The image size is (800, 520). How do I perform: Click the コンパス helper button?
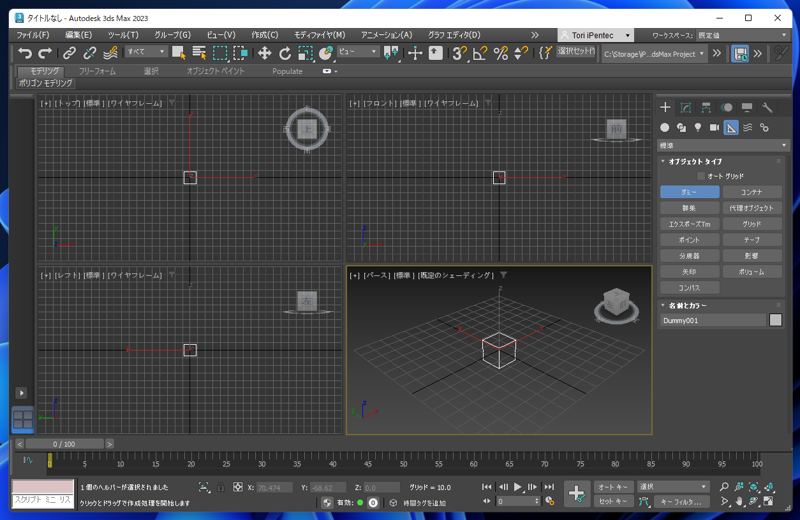689,288
